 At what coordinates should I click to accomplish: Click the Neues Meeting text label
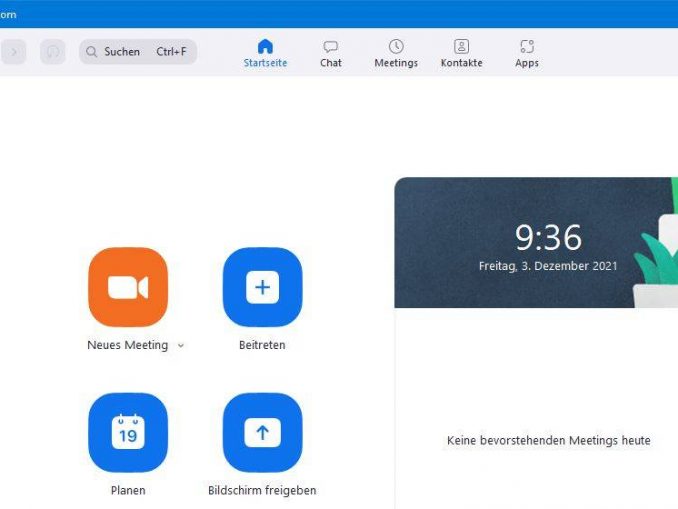[x=127, y=346]
